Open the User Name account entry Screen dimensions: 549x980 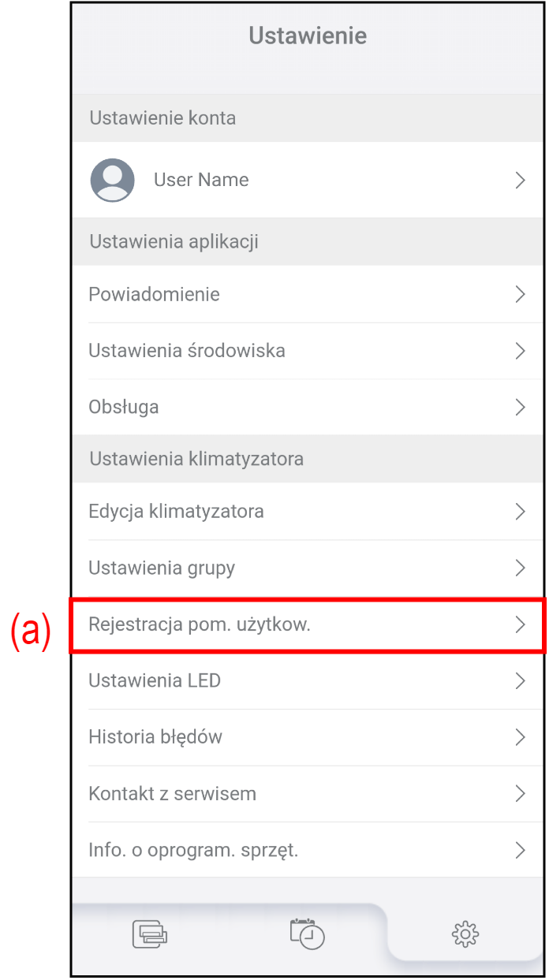click(x=201, y=180)
